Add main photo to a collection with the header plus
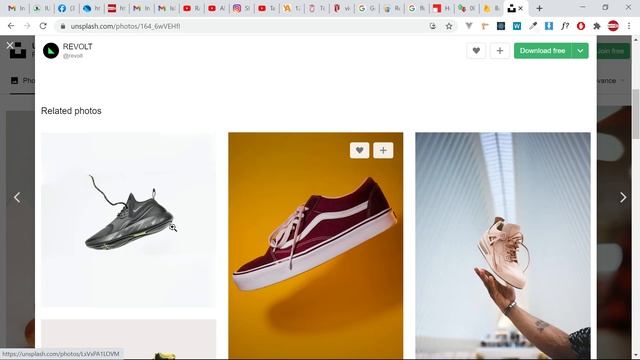The width and height of the screenshot is (640, 360). click(x=500, y=51)
